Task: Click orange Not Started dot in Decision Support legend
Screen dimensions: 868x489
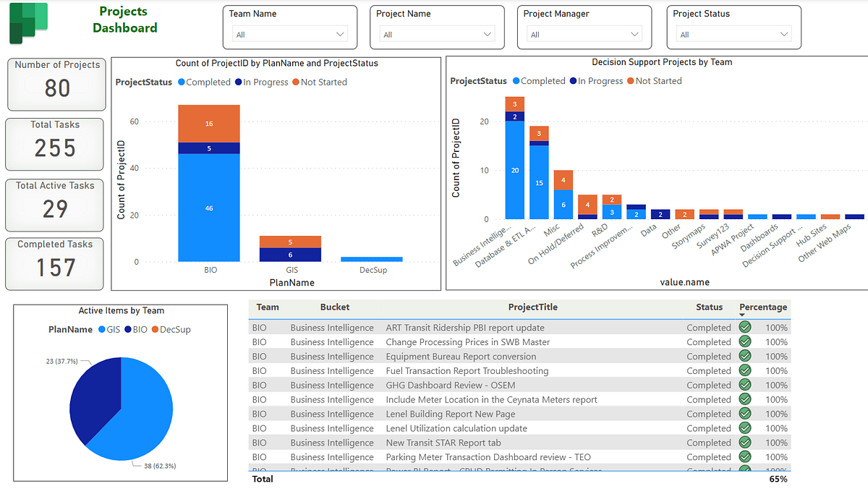Action: pyautogui.click(x=630, y=80)
